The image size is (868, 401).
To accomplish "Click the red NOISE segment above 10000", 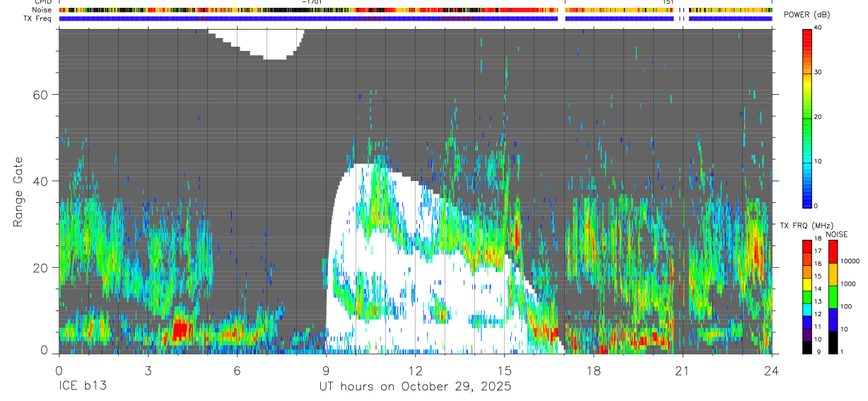I will tap(833, 252).
